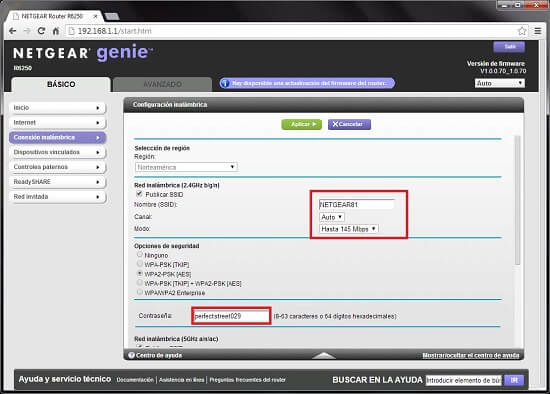The height and width of the screenshot is (394, 550).
Task: Select WPA-PSK [TKIP] + WPA2-PSK [AES] option
Action: [140, 282]
